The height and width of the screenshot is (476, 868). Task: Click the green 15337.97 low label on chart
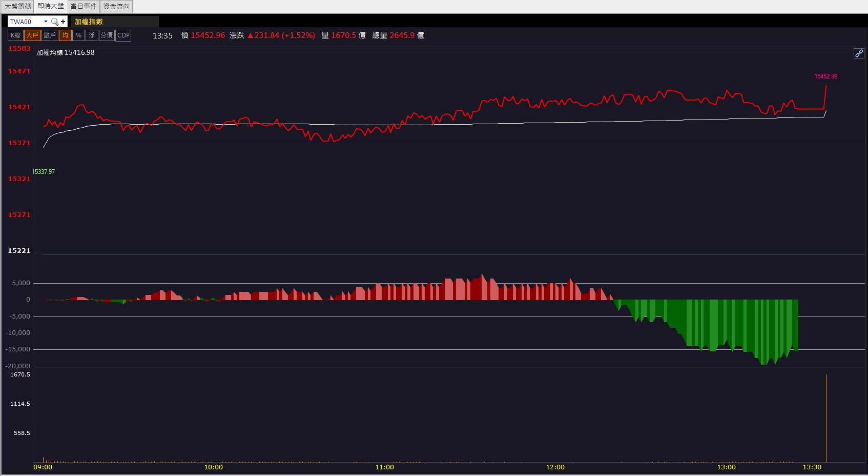point(44,172)
